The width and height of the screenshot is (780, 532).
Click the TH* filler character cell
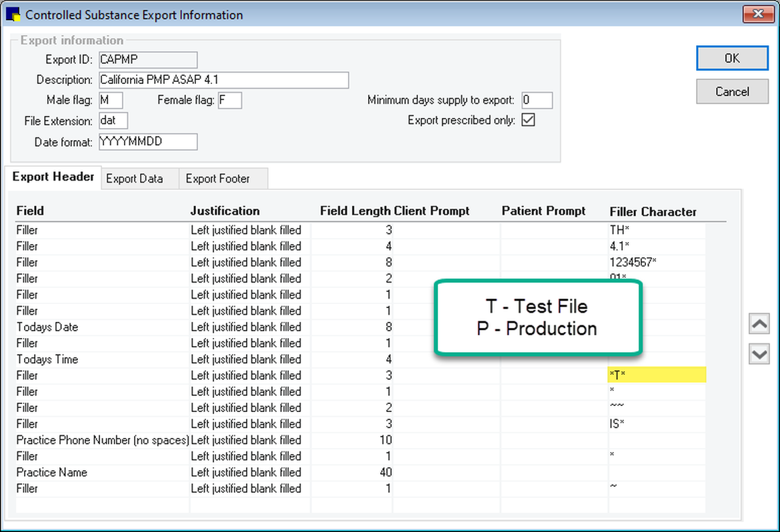coord(657,230)
